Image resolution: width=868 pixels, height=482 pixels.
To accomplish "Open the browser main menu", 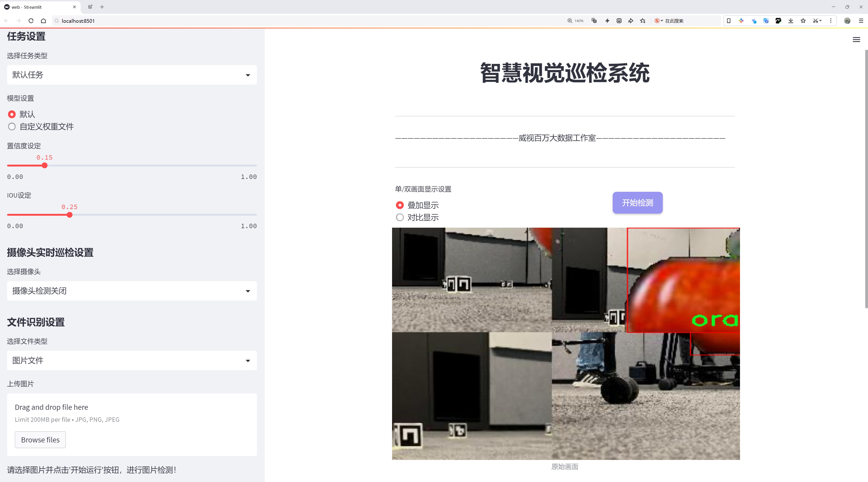I will (x=861, y=20).
